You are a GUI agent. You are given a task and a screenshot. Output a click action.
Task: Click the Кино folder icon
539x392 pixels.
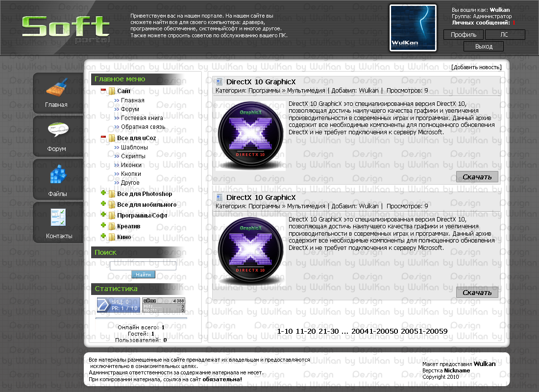click(x=112, y=237)
